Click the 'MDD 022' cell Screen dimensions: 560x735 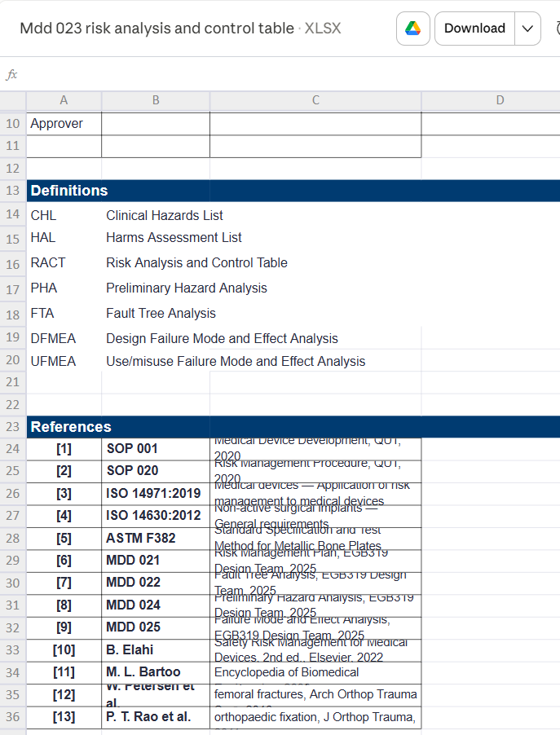(x=156, y=583)
